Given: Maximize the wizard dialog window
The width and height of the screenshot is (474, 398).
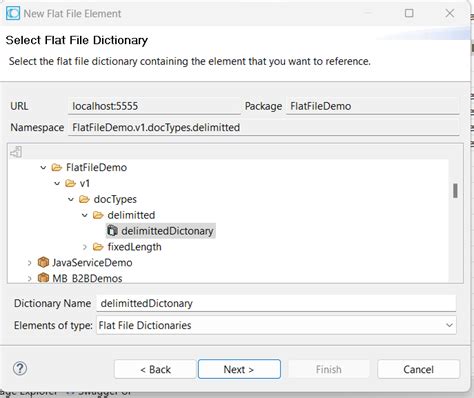Looking at the screenshot, I should 409,13.
